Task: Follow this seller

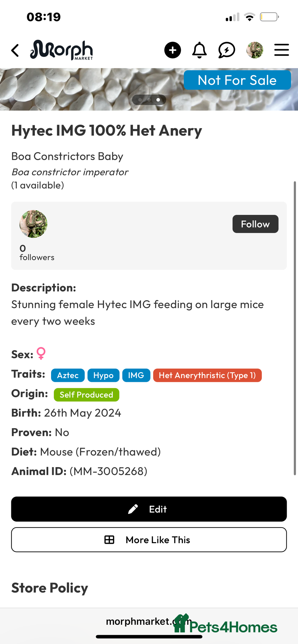Action: [x=255, y=224]
